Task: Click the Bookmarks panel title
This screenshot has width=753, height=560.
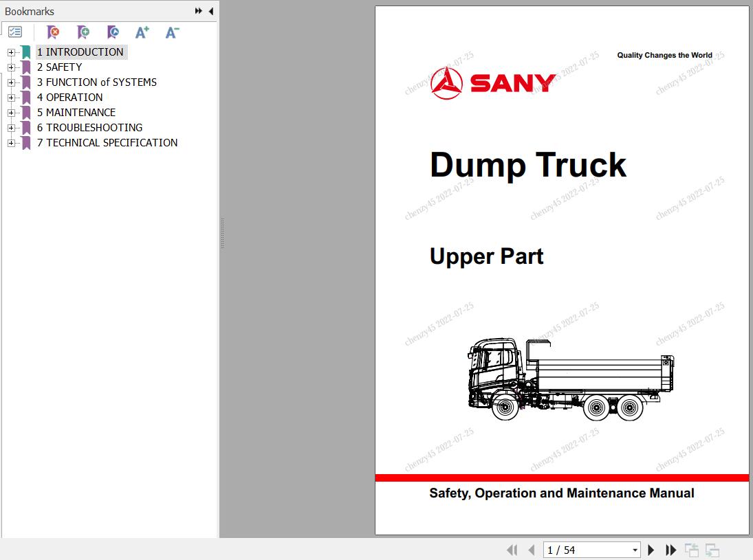Action: click(x=30, y=11)
